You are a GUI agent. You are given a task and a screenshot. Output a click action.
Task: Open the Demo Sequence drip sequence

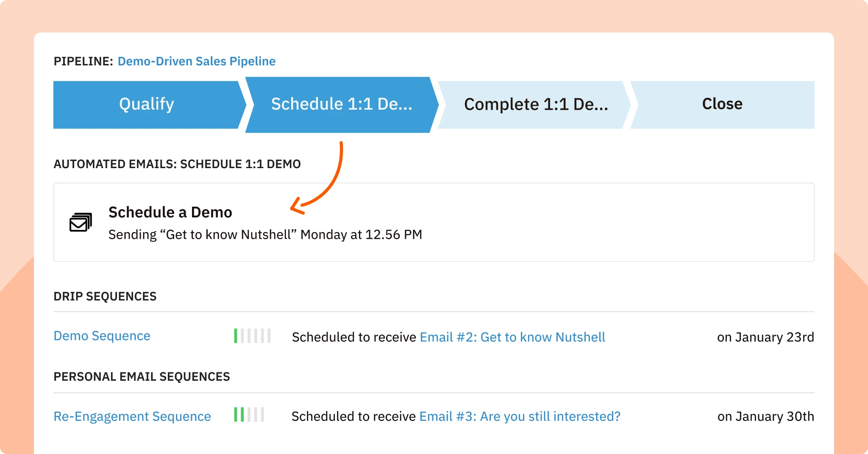(x=102, y=336)
